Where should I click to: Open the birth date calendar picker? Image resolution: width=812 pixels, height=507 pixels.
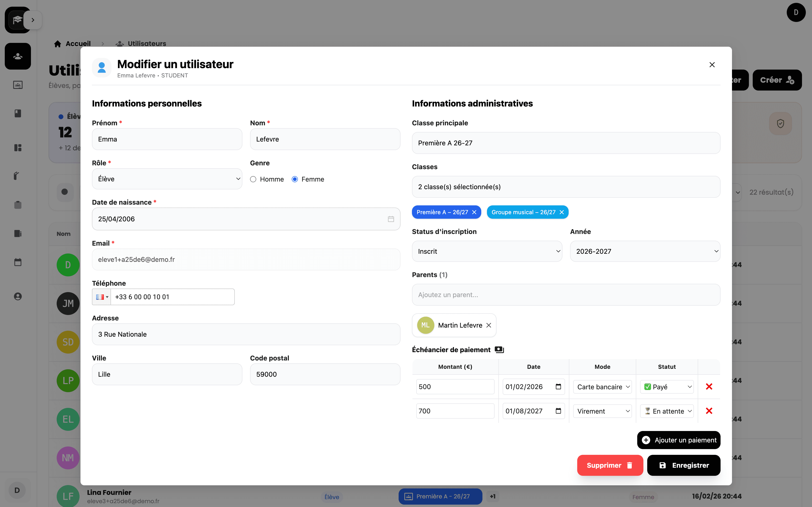(391, 219)
